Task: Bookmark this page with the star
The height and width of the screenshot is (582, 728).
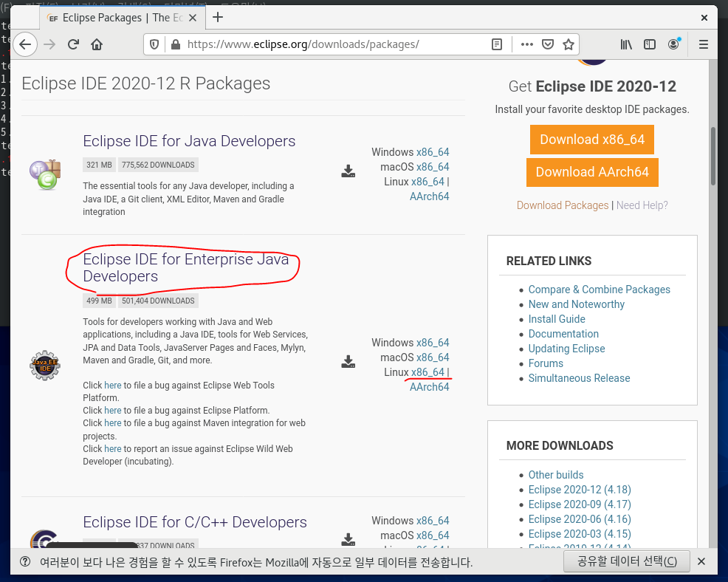Action: (x=569, y=44)
